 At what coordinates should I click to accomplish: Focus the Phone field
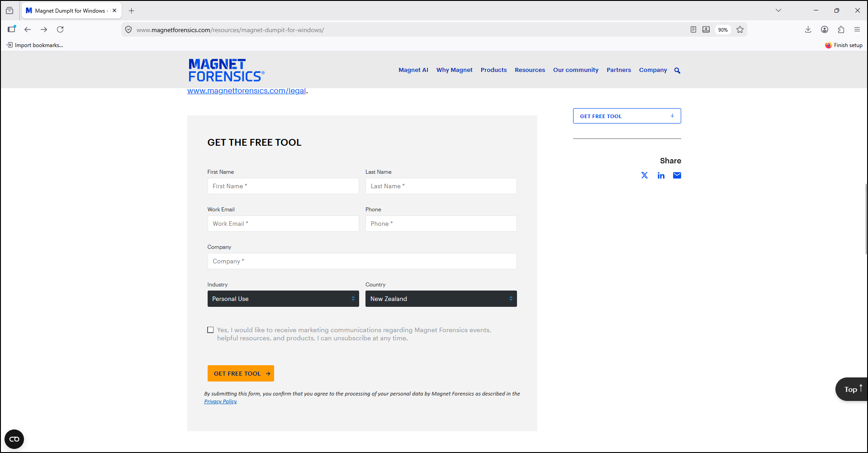441,224
